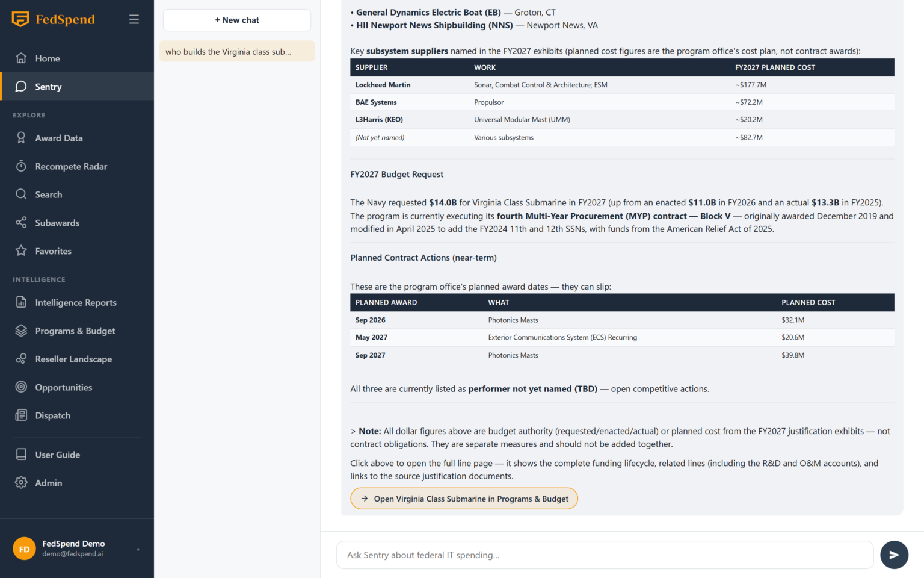Toggle the hamburger sidebar menu icon
924x578 pixels.
click(x=134, y=19)
